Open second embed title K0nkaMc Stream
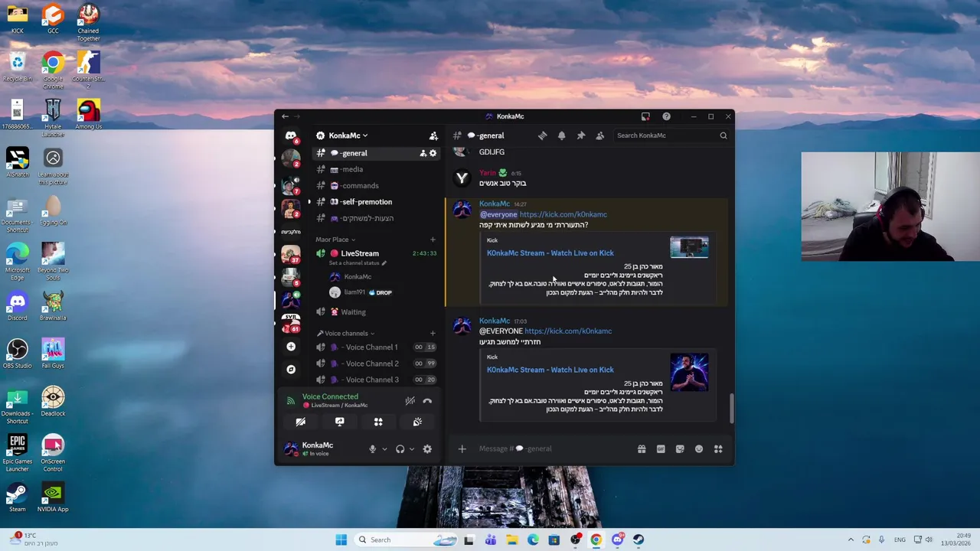This screenshot has height=551, width=980. point(550,370)
